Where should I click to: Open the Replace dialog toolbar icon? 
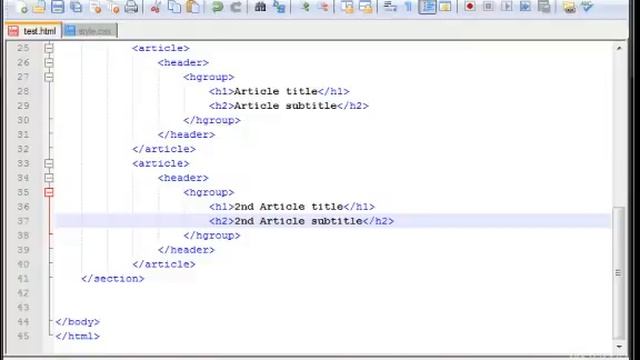coord(279,7)
